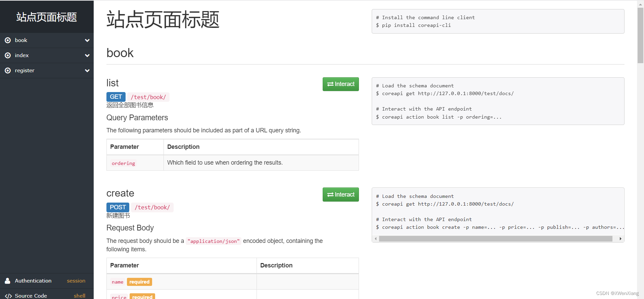Click "Which field to use when ordering" description
The width and height of the screenshot is (644, 299).
click(225, 163)
